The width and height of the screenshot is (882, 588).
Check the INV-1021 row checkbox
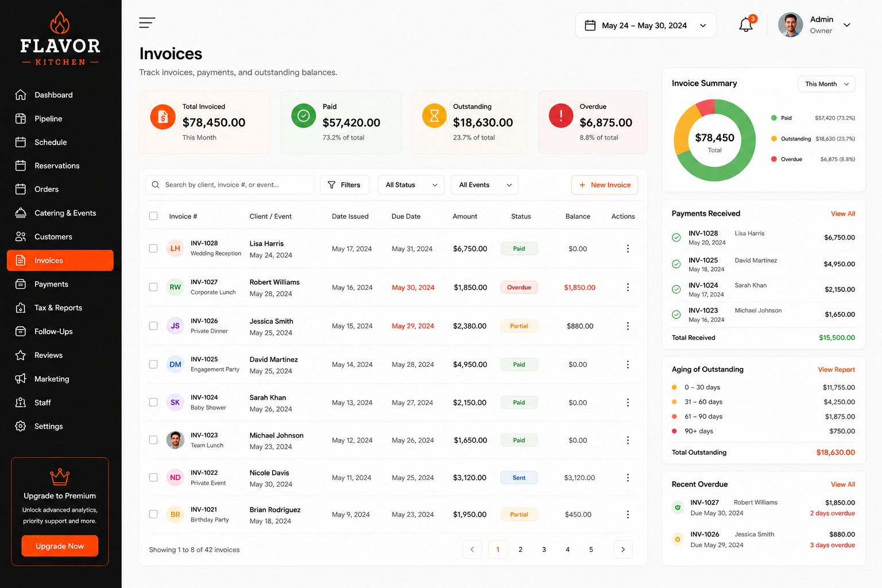tap(153, 514)
